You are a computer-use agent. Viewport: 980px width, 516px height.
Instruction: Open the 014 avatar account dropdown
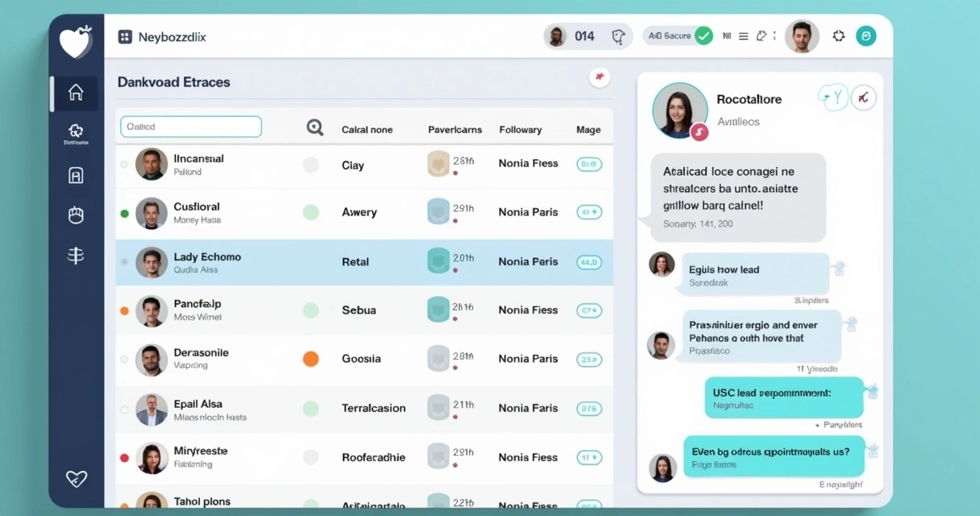pos(556,35)
